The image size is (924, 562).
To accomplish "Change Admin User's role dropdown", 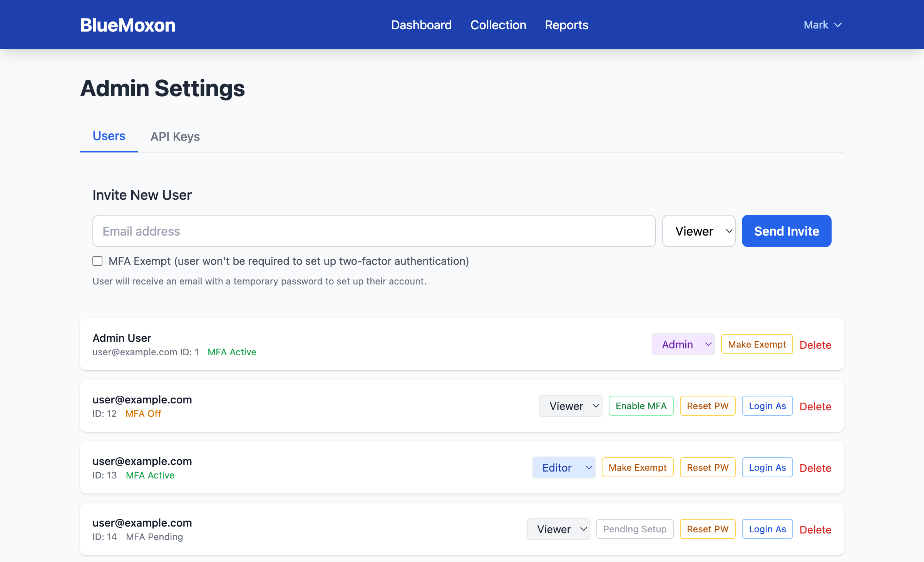I will 683,345.
